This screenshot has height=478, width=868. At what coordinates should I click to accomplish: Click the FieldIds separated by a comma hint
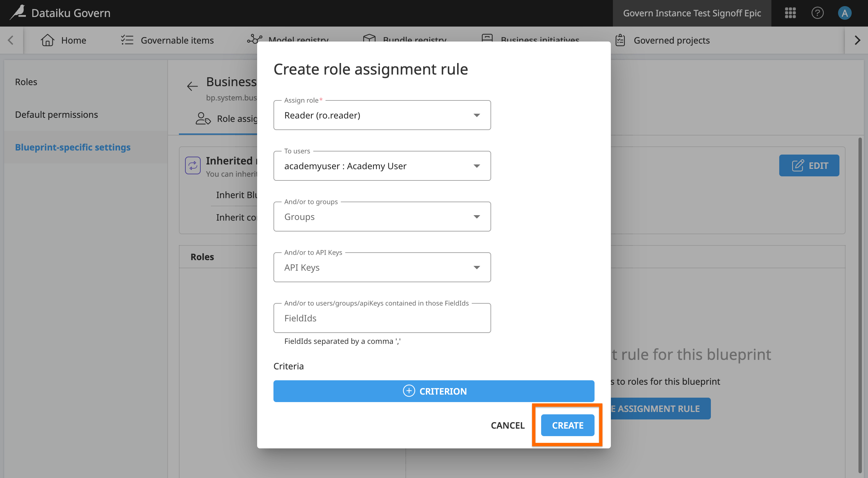(342, 341)
